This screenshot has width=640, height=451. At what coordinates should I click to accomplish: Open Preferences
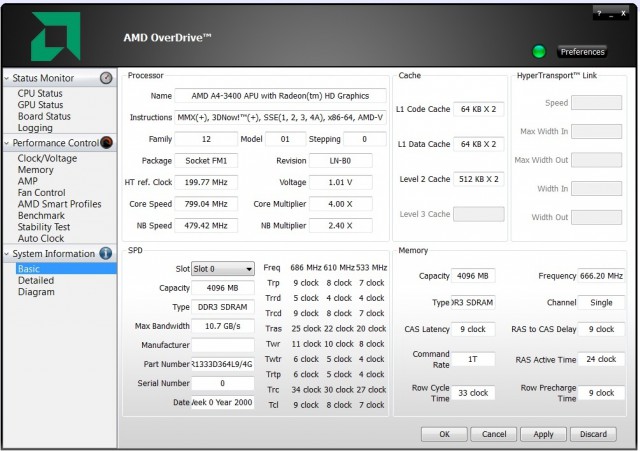pos(582,52)
